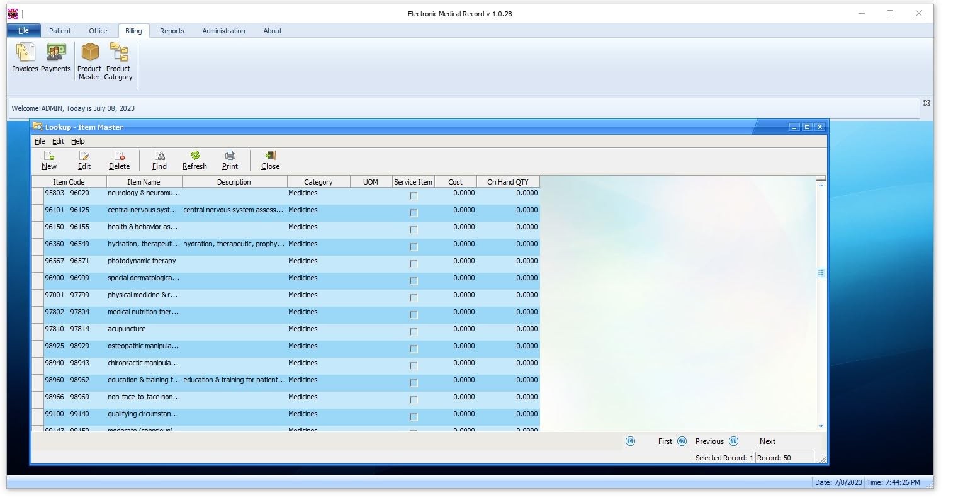Sort by the Item Code column header
980x500 pixels.
(x=69, y=182)
